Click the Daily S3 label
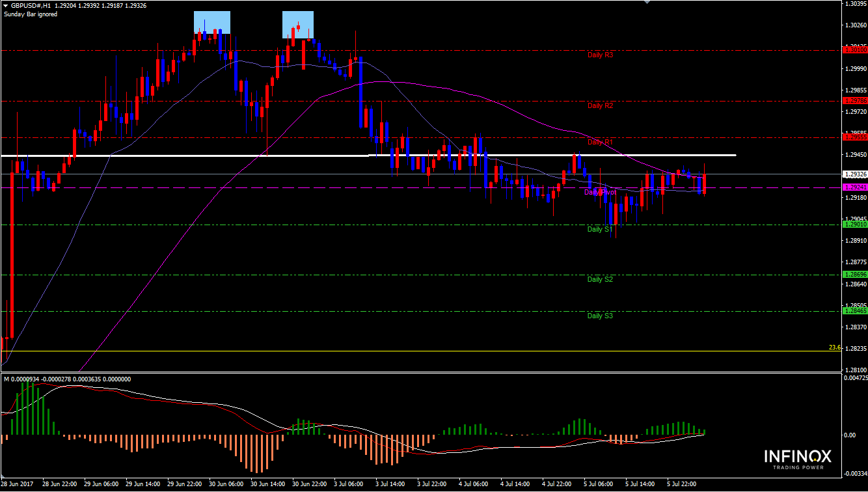This screenshot has height=492, width=868. click(x=600, y=316)
